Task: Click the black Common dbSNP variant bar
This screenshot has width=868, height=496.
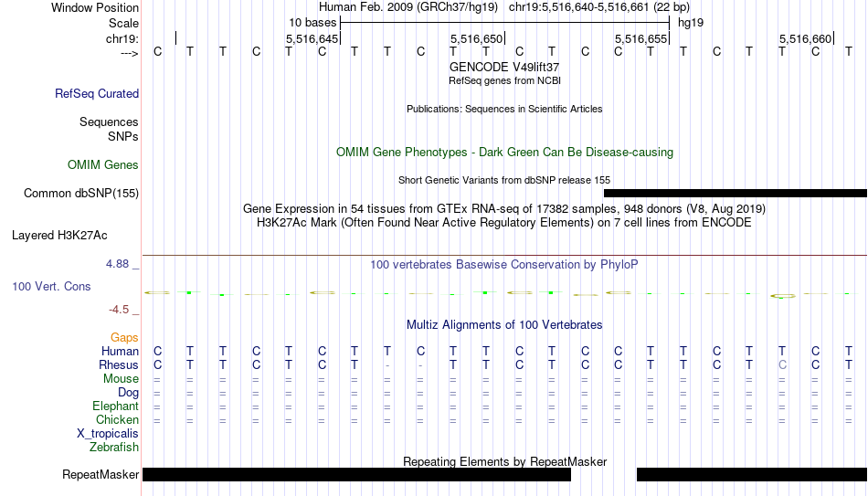Action: pyautogui.click(x=736, y=194)
